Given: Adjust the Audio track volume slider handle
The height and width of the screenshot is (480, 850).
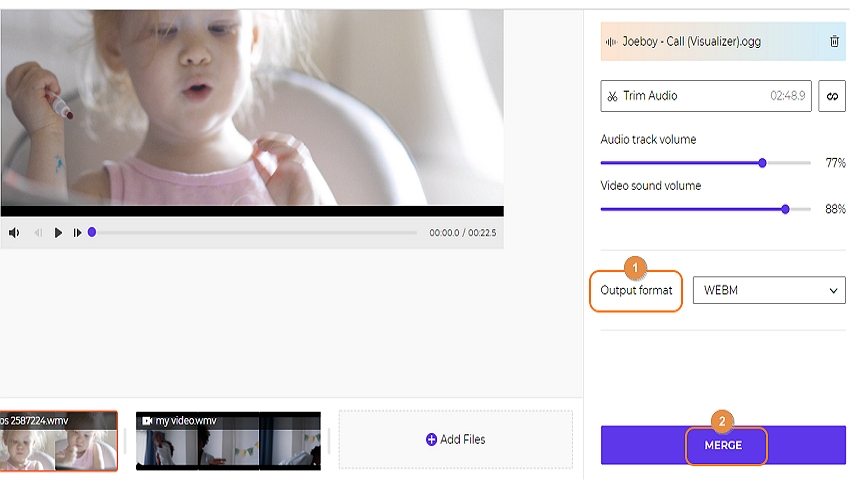Looking at the screenshot, I should (762, 163).
